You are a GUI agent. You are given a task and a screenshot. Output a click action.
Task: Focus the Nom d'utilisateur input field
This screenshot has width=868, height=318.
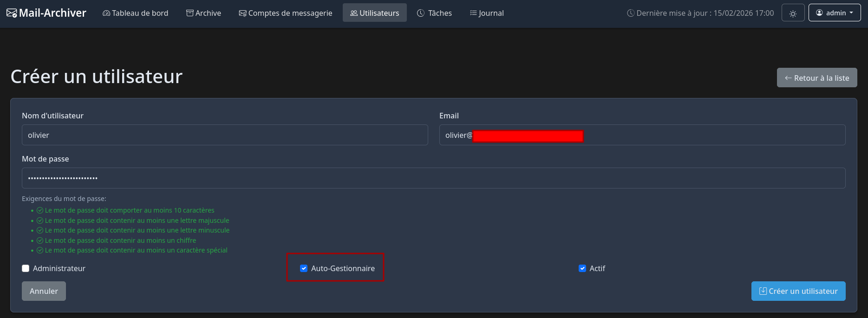[x=225, y=135]
